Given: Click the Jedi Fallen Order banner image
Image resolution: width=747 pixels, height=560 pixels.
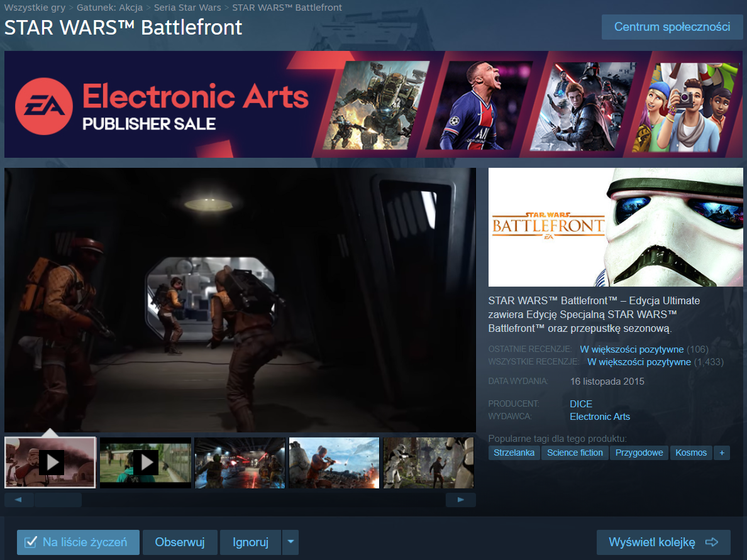Looking at the screenshot, I should (582, 107).
